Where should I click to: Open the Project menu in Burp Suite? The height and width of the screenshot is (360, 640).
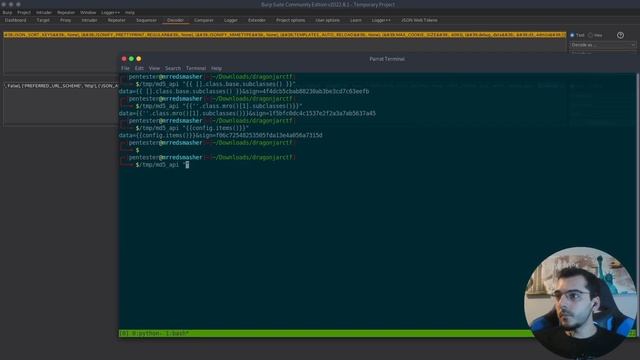(24, 13)
